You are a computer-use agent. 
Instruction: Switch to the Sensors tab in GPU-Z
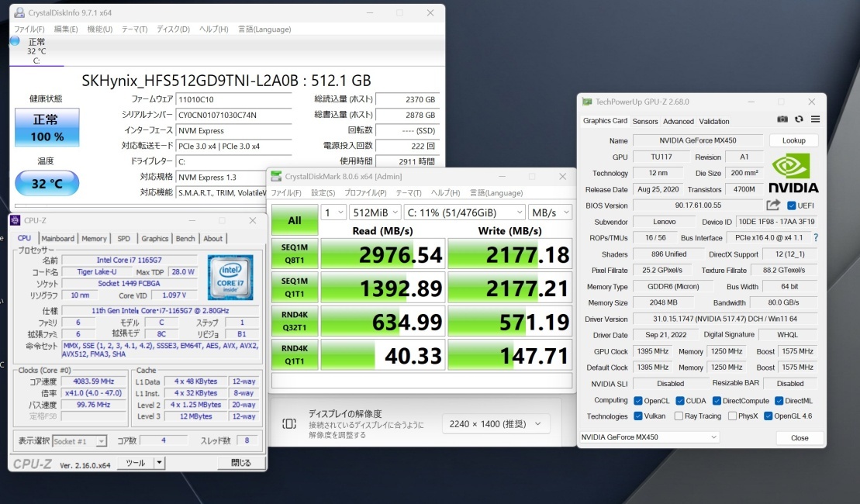pyautogui.click(x=644, y=122)
